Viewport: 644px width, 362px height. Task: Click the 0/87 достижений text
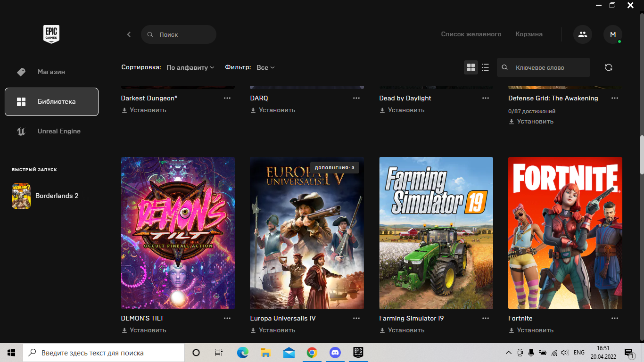(532, 111)
